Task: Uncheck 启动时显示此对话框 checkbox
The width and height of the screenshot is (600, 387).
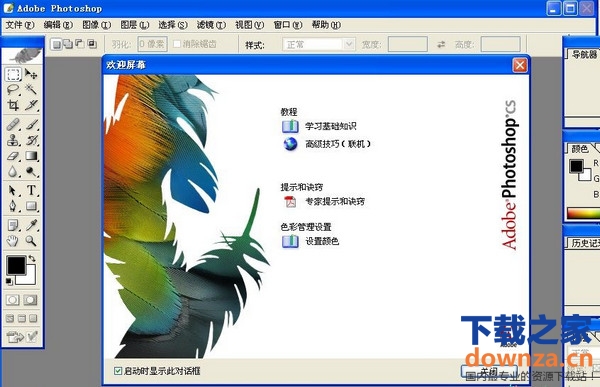Action: click(117, 371)
